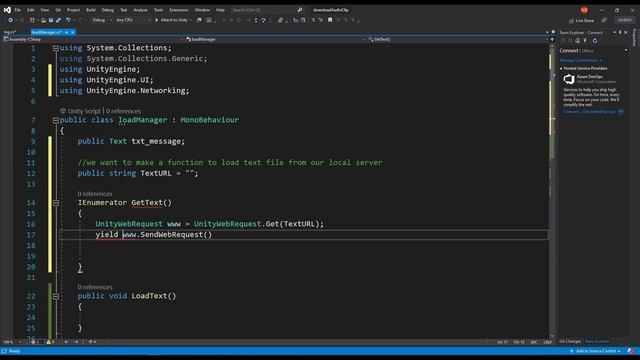This screenshot has width=640, height=360.
Task: Open the Extensions menu
Action: click(179, 10)
